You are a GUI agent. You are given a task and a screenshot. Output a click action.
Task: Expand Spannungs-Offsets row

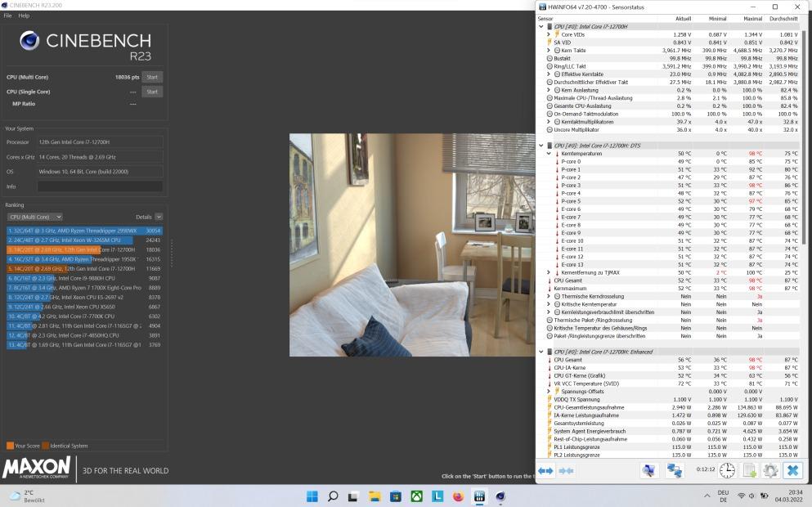[549, 392]
